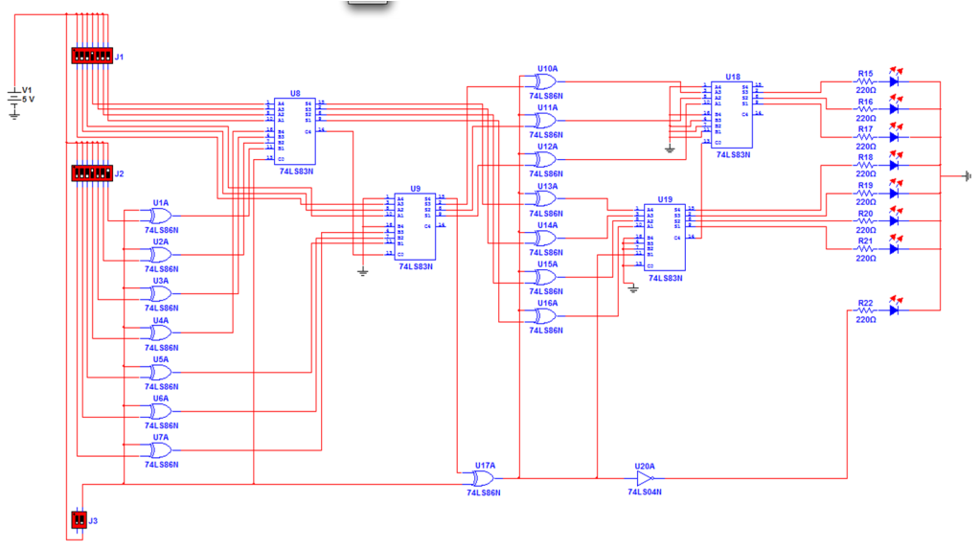
Task: Select the V1 battery source symbol
Action: tap(14, 96)
